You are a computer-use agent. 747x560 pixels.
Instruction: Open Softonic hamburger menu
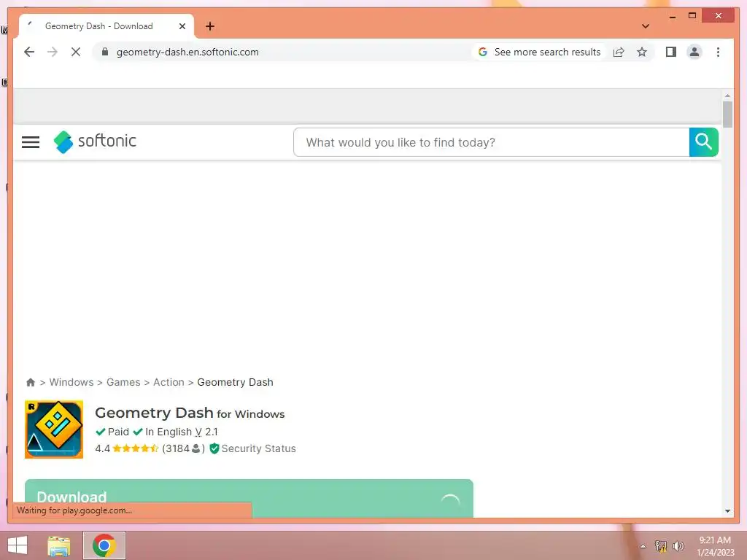(x=31, y=142)
